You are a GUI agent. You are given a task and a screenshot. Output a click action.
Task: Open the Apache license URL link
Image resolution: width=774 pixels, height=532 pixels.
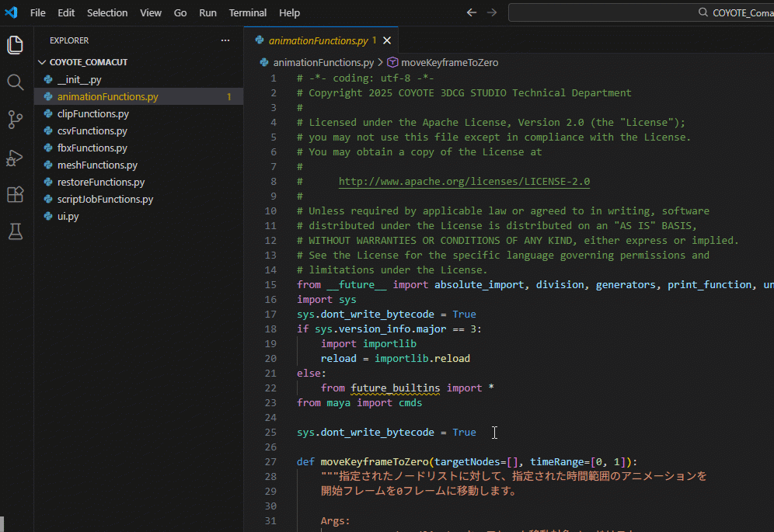(464, 182)
